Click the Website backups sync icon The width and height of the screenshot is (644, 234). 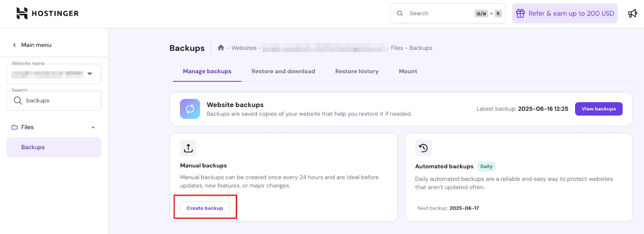coord(190,109)
